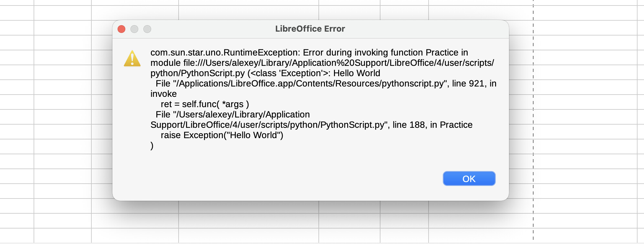Click the yellow warning triangle icon
Viewport: 644px width, 244px height.
(132, 59)
